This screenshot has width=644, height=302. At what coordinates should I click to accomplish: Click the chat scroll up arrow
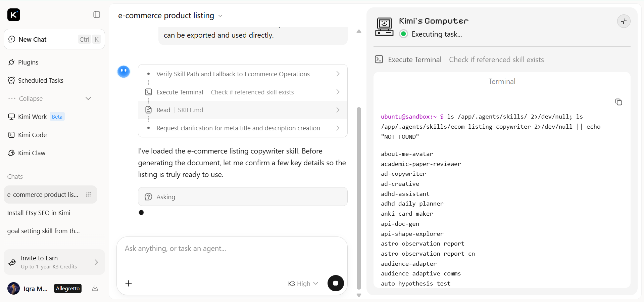click(x=359, y=31)
